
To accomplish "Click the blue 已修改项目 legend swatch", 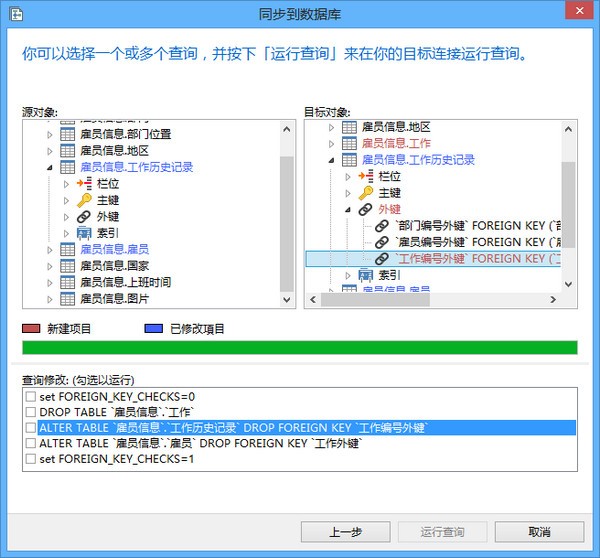I will [154, 328].
